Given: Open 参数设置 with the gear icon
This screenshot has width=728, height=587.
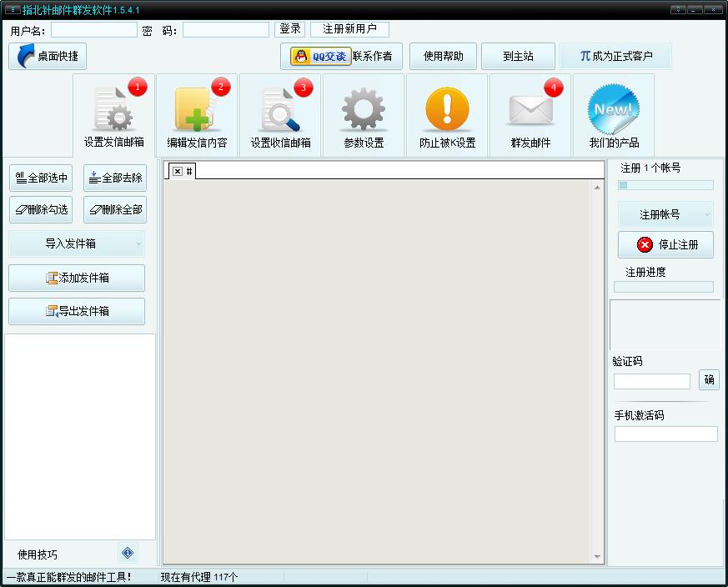Looking at the screenshot, I should (362, 108).
